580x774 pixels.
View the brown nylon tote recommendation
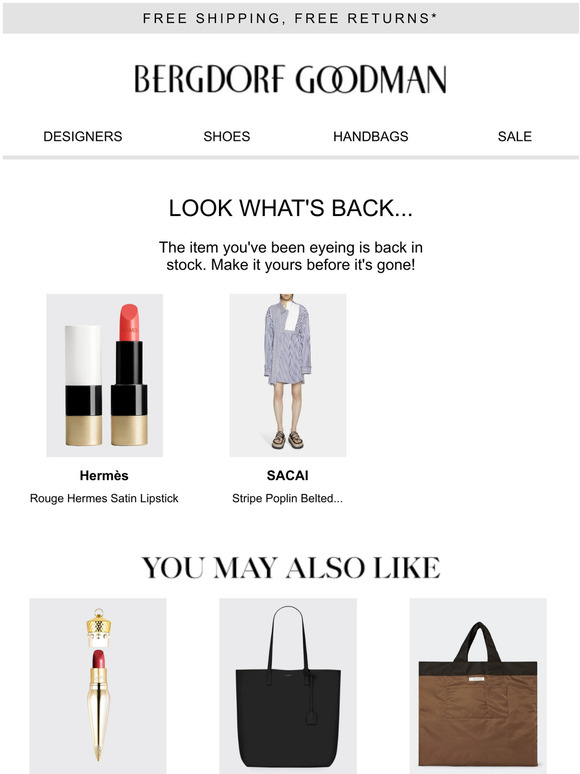click(x=478, y=686)
